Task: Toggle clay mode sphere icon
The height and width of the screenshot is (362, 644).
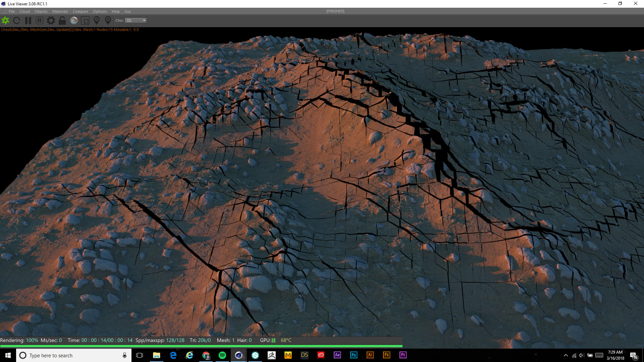Action: [74, 20]
